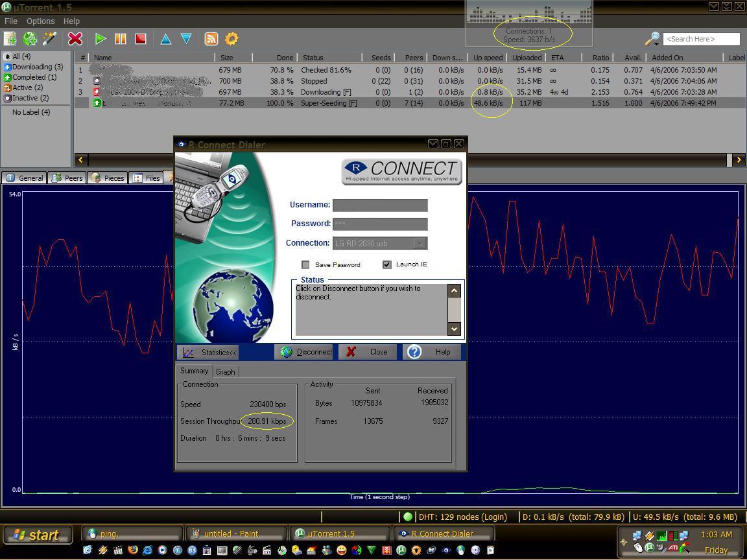Open the File menu
This screenshot has width=747, height=560.
[11, 21]
